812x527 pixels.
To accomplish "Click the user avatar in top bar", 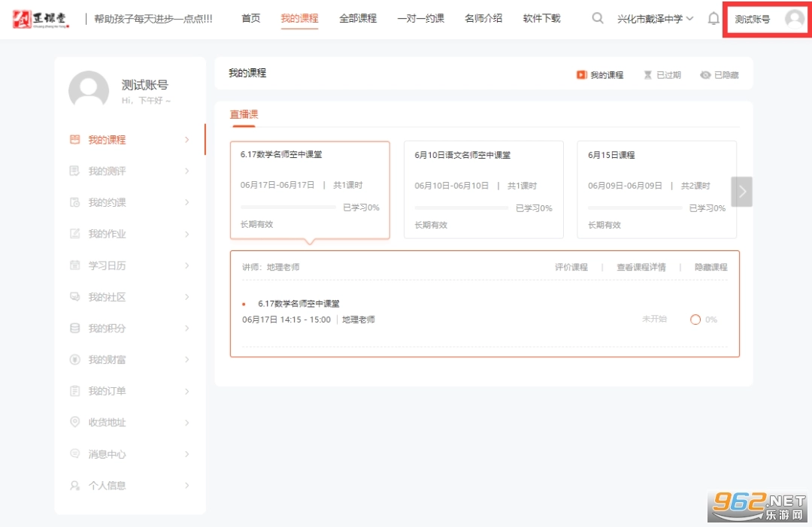I will coord(794,19).
